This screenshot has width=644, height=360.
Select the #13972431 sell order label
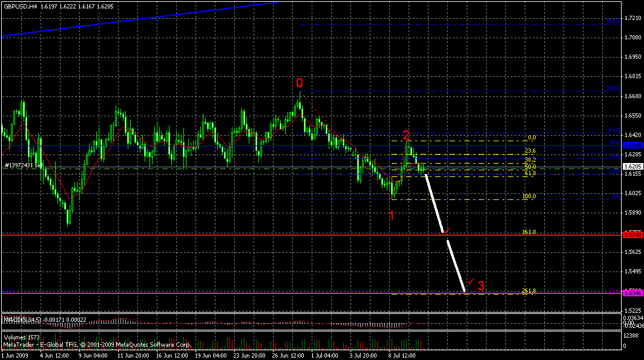(x=23, y=165)
